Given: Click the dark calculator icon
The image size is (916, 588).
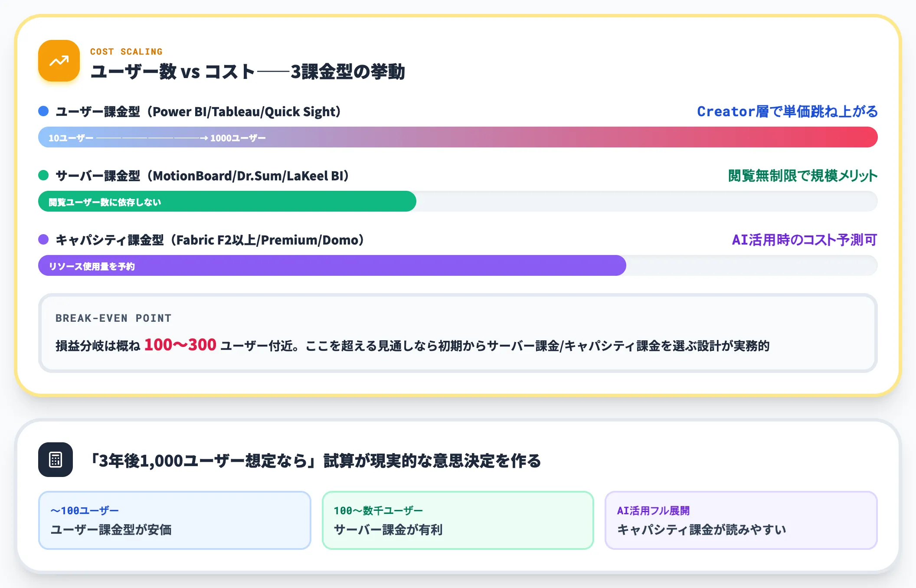Looking at the screenshot, I should 56,460.
